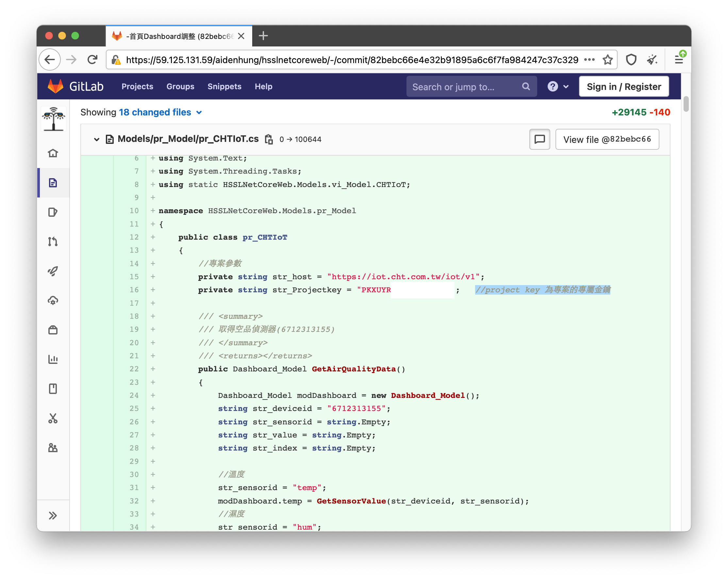Image resolution: width=728 pixels, height=580 pixels.
Task: Open the Help question mark dropdown
Action: [x=558, y=86]
